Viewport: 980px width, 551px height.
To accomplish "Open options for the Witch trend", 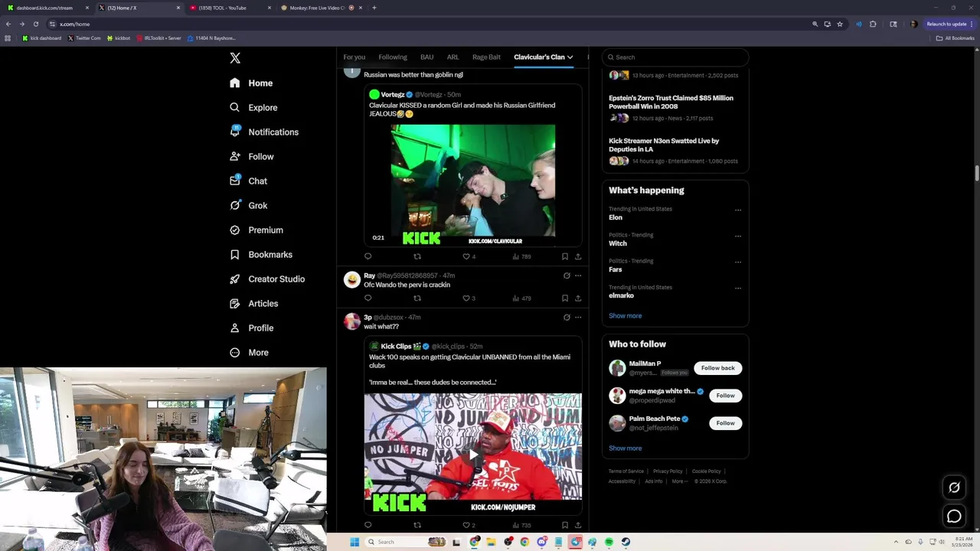I will 738,236.
